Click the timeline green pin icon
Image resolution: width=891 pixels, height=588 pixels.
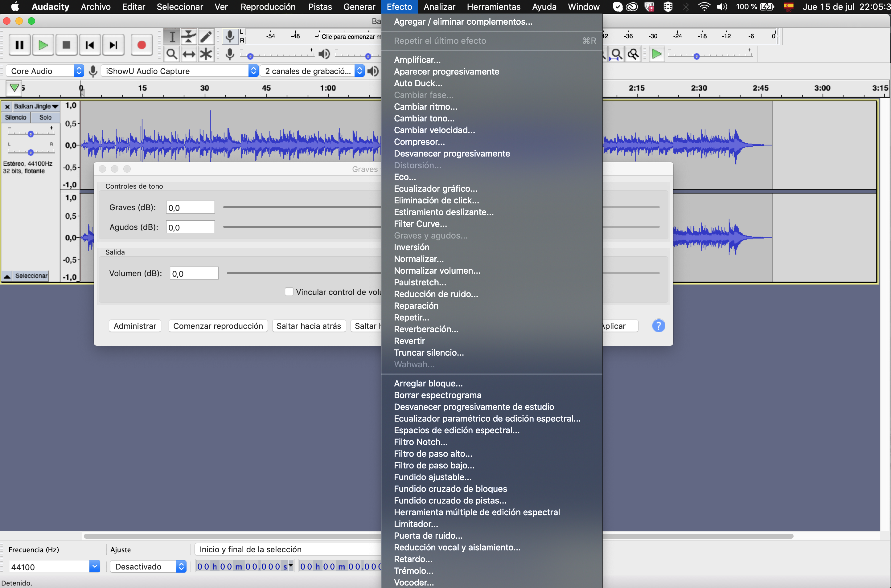pyautogui.click(x=14, y=88)
